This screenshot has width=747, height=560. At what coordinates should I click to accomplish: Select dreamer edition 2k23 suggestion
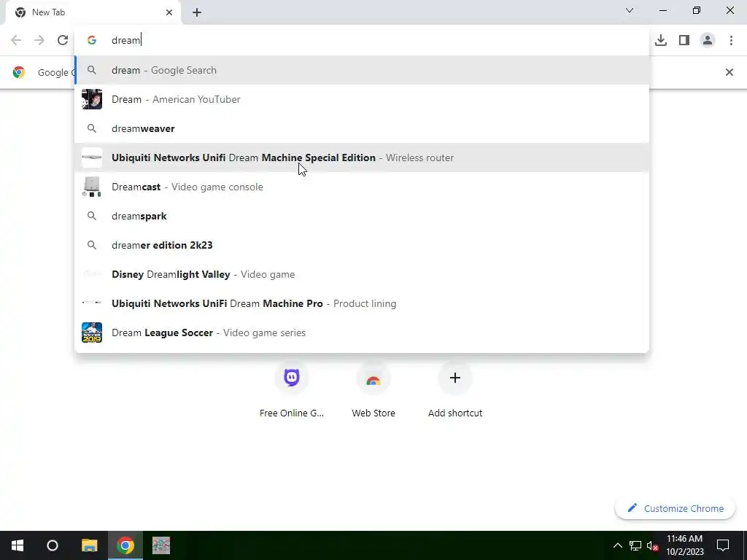[362, 245]
